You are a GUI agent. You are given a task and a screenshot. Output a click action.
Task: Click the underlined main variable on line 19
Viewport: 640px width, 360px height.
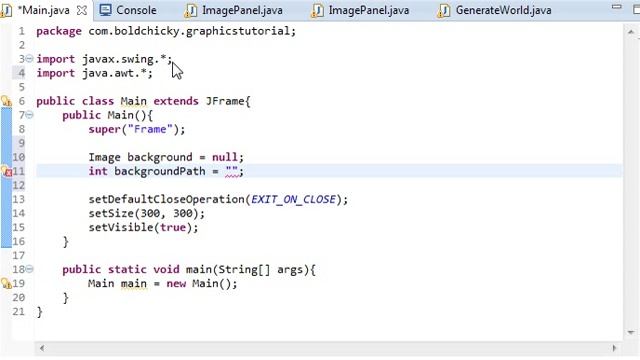click(x=133, y=284)
